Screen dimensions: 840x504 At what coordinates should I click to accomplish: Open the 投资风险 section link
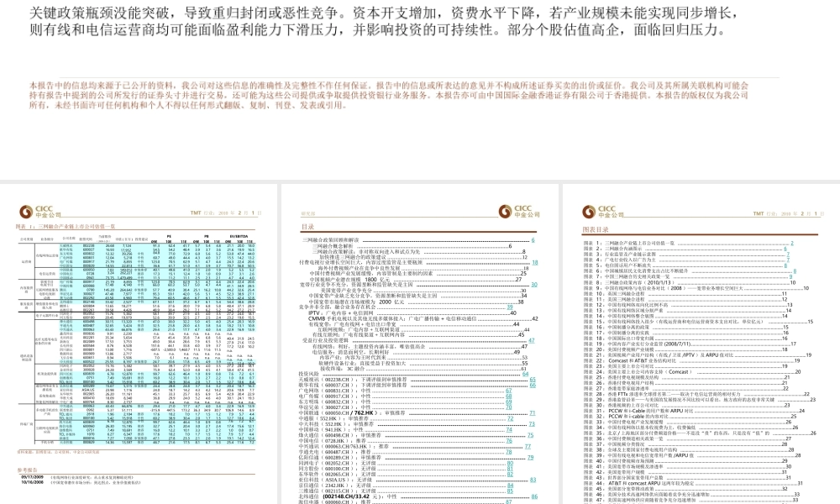307,374
